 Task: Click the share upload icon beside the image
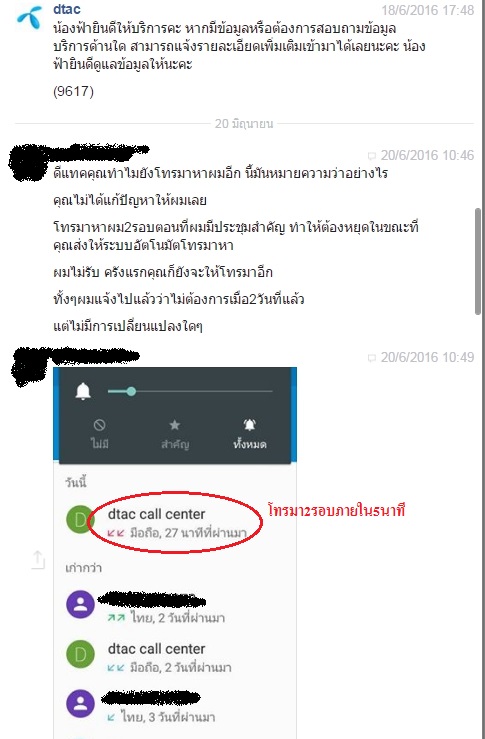[38, 559]
